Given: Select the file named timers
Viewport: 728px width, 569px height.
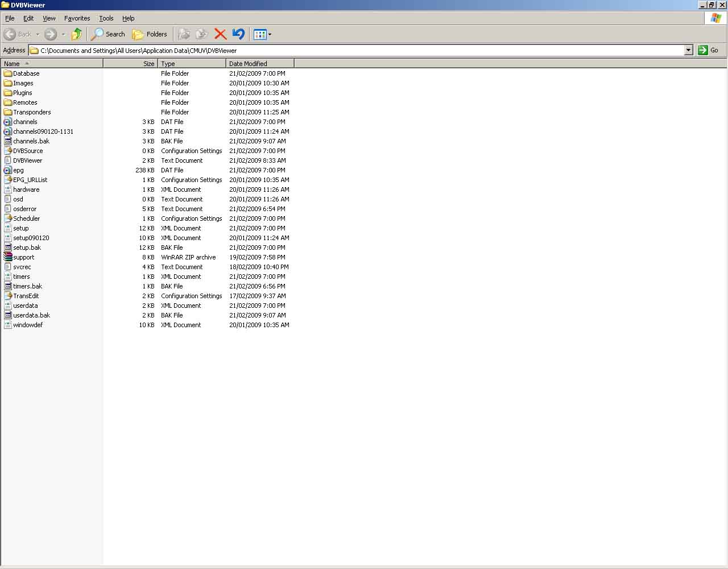Looking at the screenshot, I should pyautogui.click(x=22, y=277).
